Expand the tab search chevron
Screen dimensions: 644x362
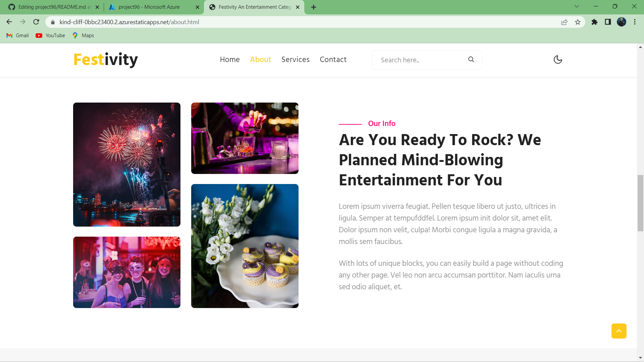coord(577,6)
